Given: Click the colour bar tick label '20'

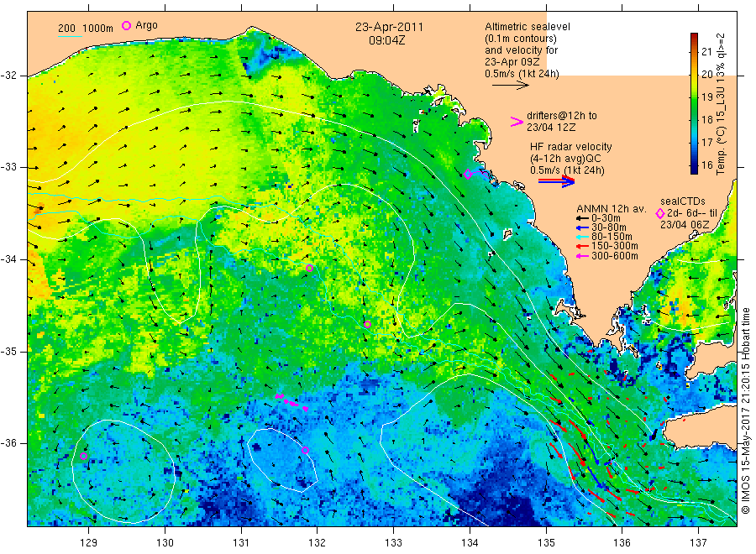Looking at the screenshot, I should [706, 74].
